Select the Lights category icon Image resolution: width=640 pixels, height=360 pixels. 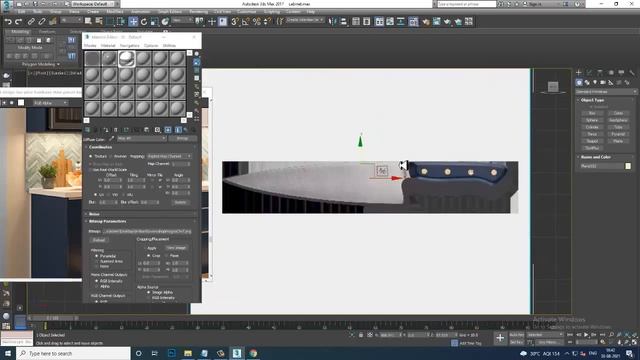595,82
